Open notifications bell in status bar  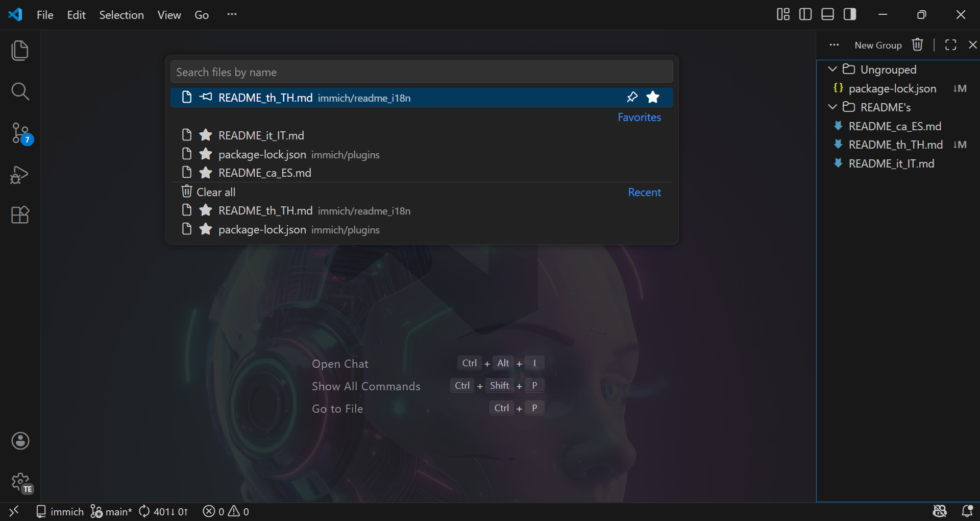[x=967, y=511]
